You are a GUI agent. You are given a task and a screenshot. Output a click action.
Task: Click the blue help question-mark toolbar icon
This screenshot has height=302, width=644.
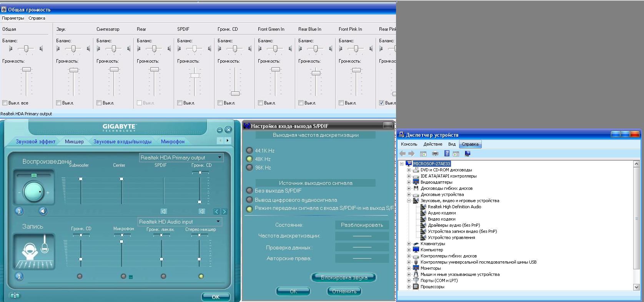[x=447, y=154]
